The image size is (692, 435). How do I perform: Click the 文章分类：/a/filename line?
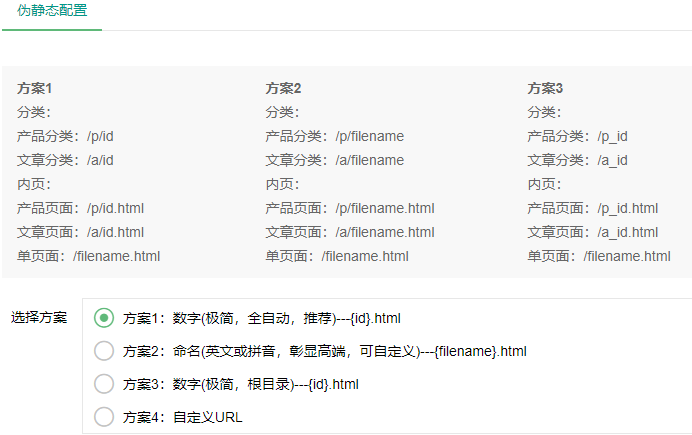(x=334, y=160)
